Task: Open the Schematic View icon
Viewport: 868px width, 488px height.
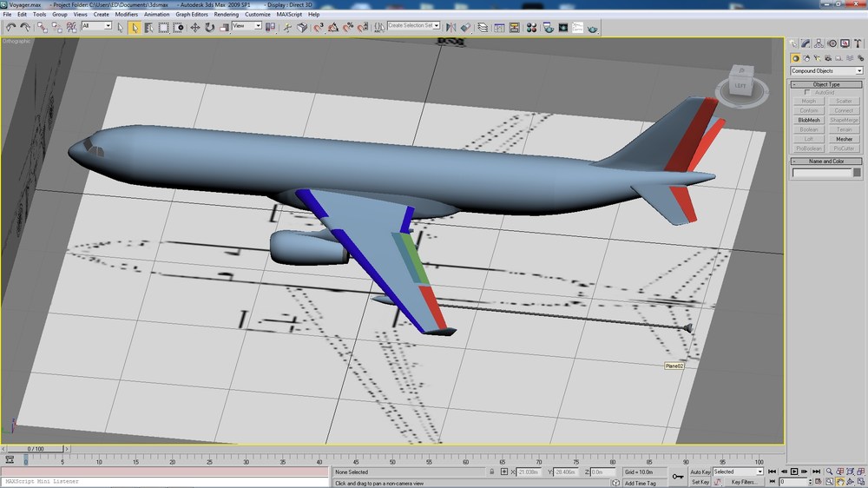Action: (x=514, y=27)
